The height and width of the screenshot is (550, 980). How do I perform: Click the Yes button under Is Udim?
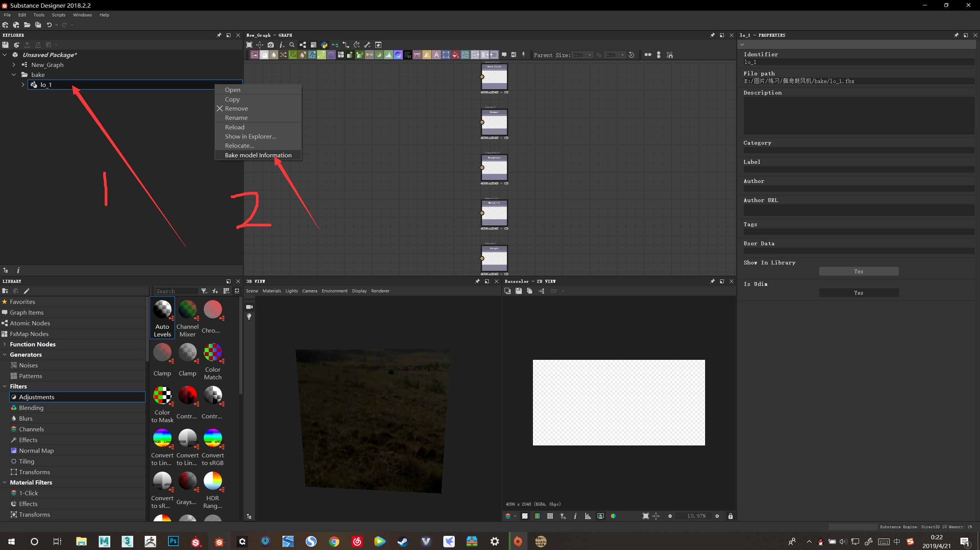click(x=859, y=292)
